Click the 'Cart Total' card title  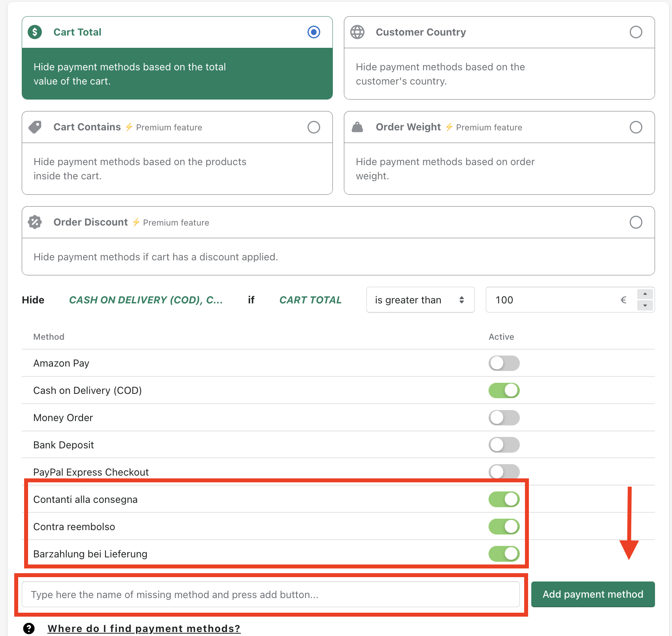[x=77, y=32]
